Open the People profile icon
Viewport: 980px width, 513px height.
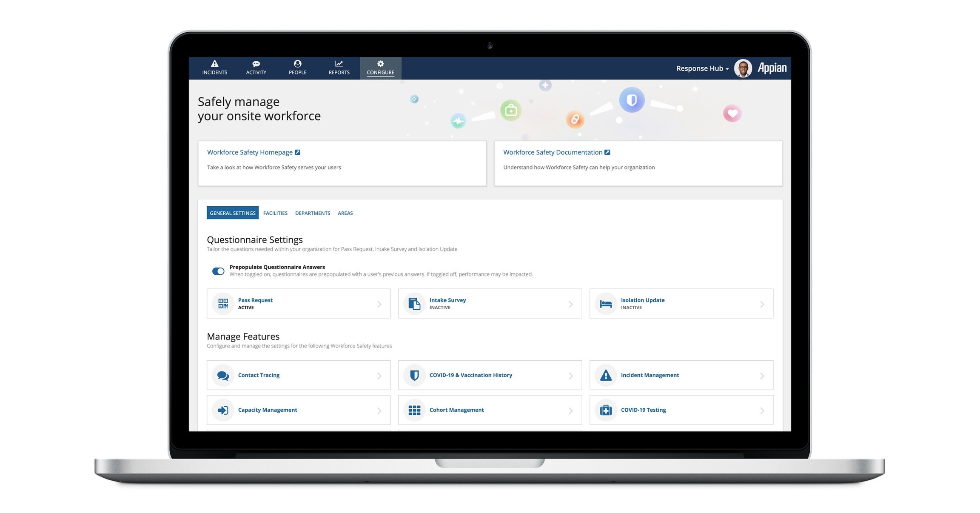[x=297, y=64]
